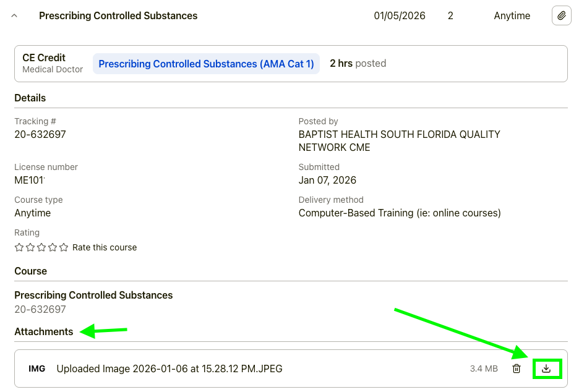
Task: Give the course five stars
Action: pos(64,247)
